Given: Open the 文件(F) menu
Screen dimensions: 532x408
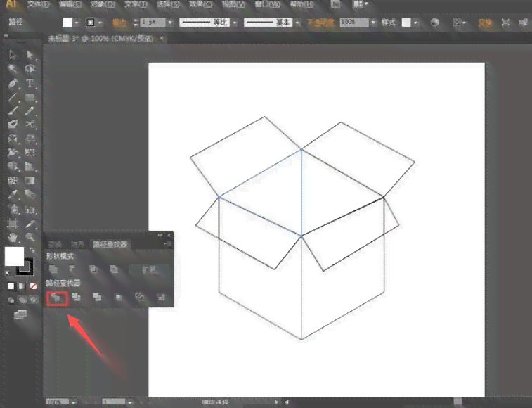Looking at the screenshot, I should pos(39,4).
